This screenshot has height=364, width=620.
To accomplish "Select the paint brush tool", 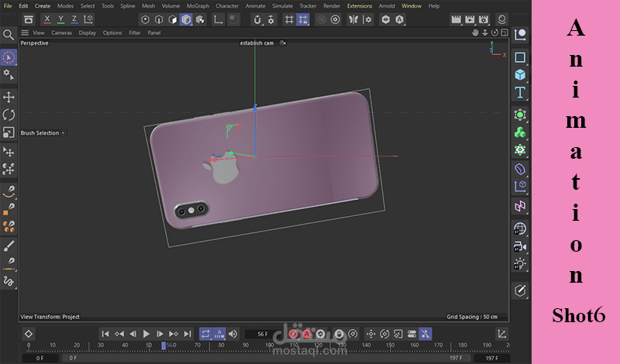I will (x=9, y=246).
